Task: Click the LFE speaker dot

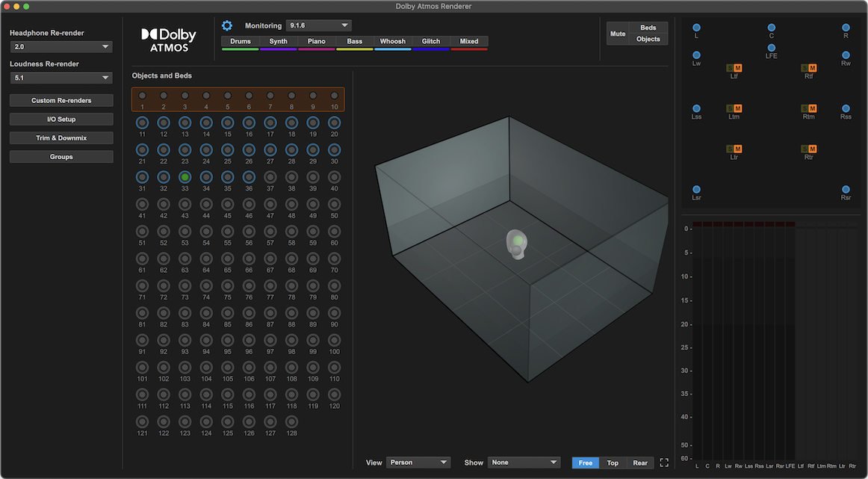Action: [x=771, y=48]
